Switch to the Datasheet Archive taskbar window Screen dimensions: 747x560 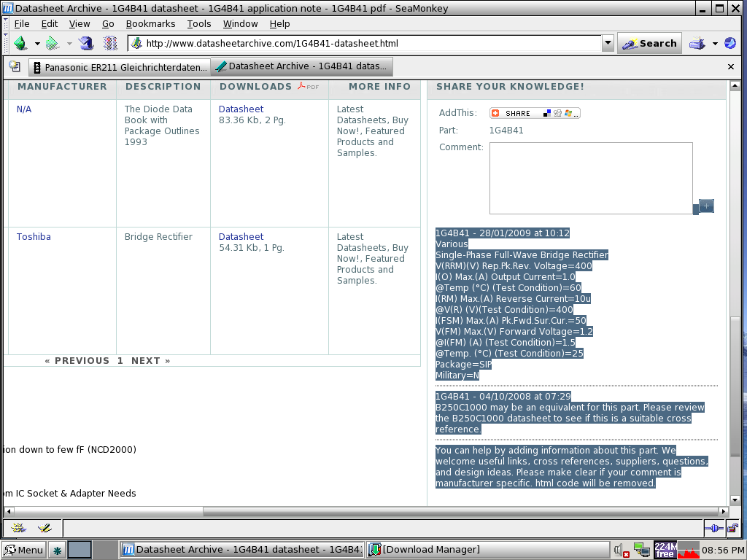pos(241,550)
